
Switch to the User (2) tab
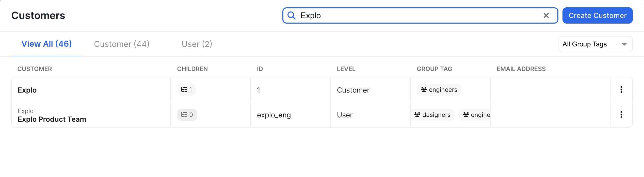tap(197, 44)
